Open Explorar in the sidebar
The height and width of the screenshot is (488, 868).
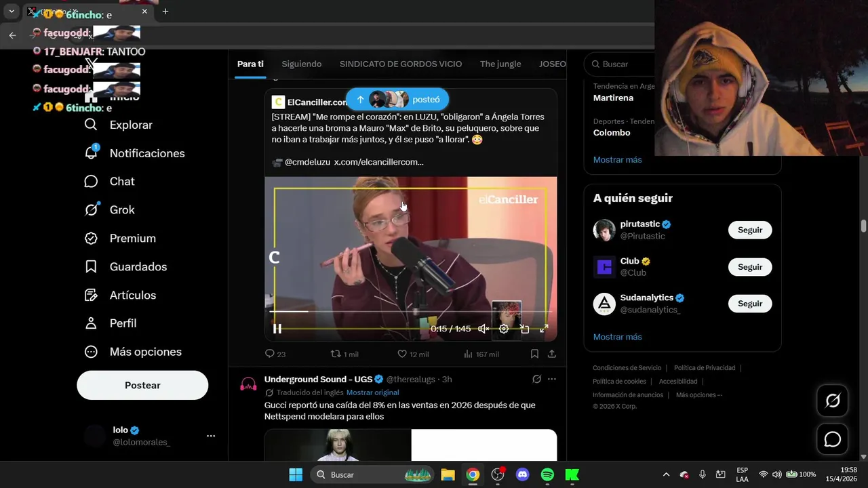[x=118, y=125]
